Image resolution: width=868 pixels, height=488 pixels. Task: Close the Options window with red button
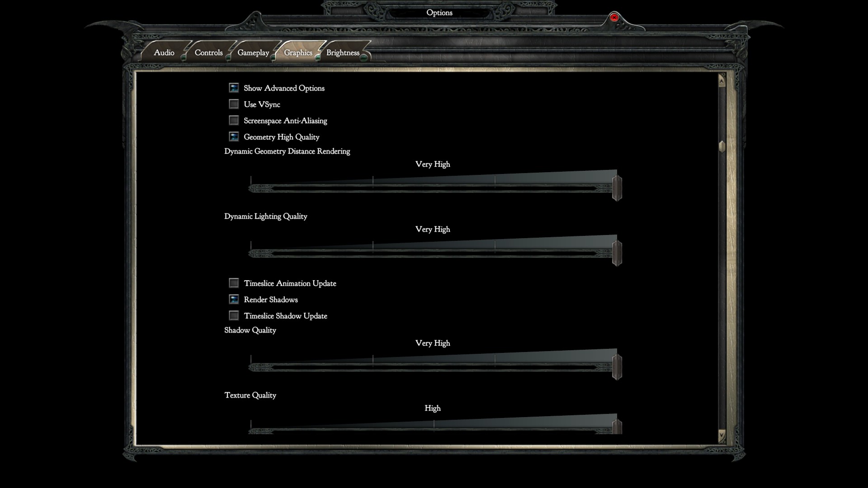tap(614, 18)
